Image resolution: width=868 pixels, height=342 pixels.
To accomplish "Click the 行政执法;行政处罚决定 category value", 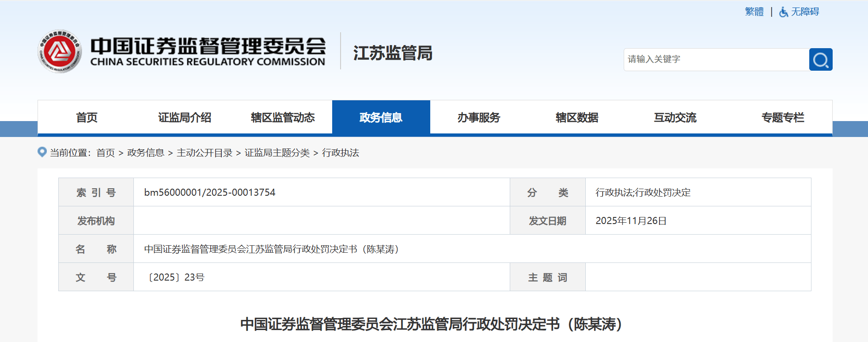I will 643,193.
